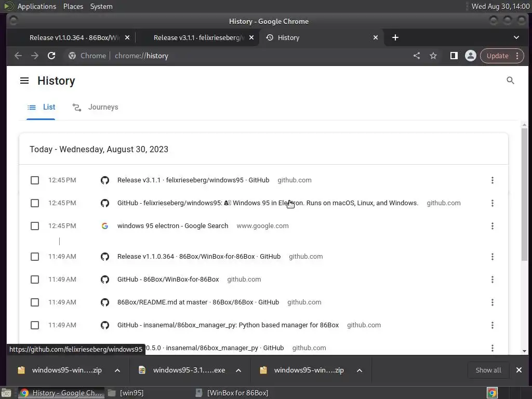Screen dimensions: 532x399
Task: Go forward with the browser forward arrow
Action: (35, 56)
